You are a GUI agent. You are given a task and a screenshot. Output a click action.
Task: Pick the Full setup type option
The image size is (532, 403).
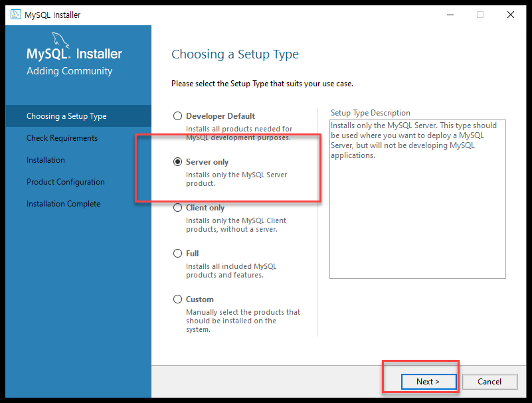pos(177,254)
